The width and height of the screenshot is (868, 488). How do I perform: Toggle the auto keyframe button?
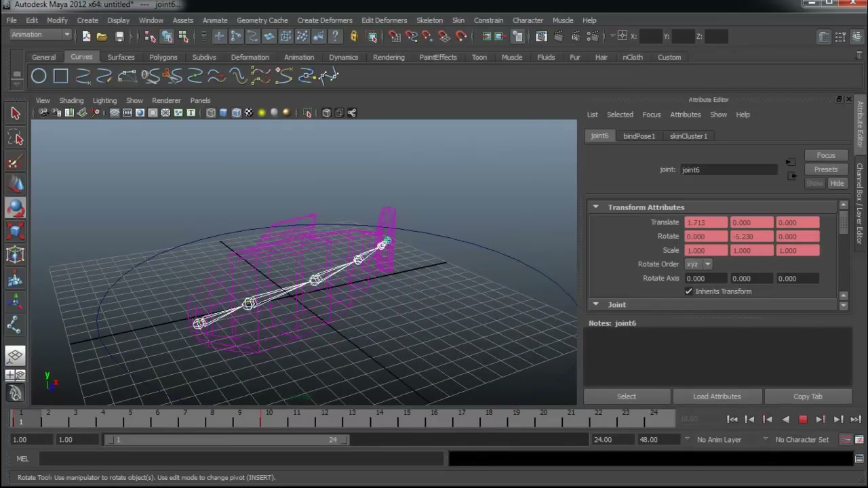(846, 440)
